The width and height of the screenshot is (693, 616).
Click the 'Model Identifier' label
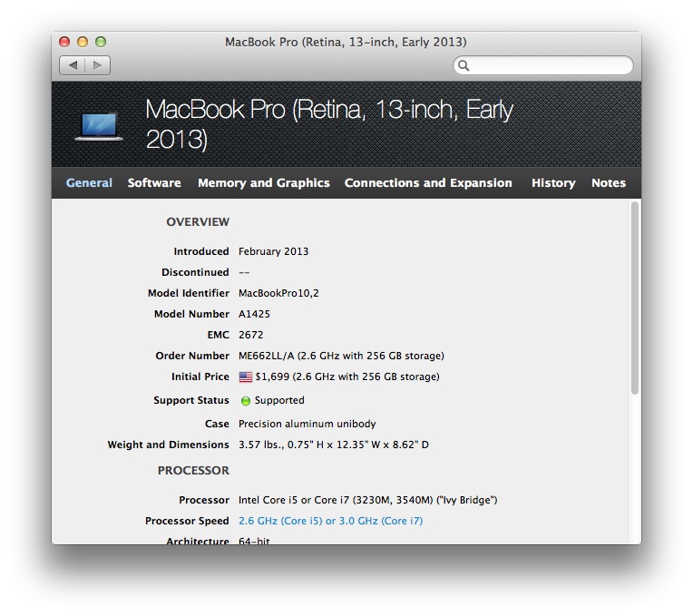(x=189, y=293)
